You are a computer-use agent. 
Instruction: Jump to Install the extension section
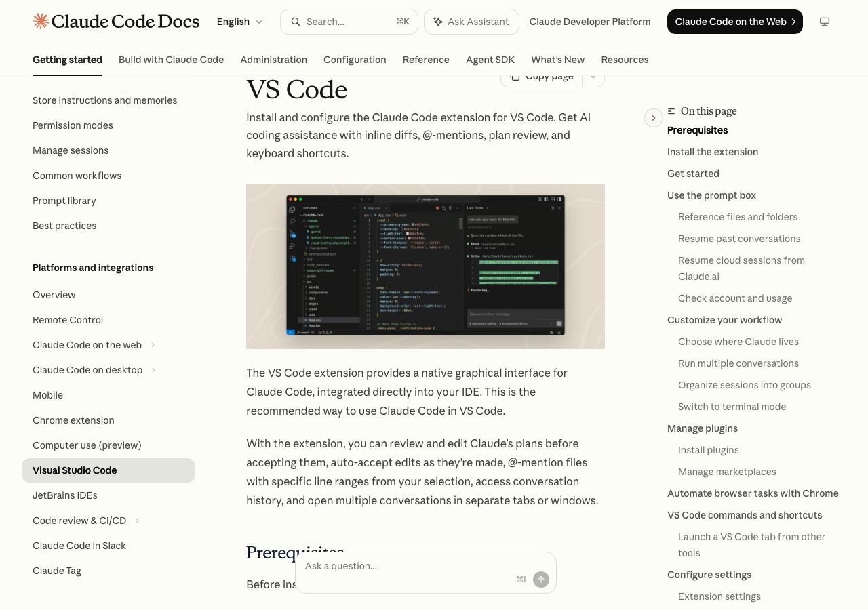(x=713, y=152)
